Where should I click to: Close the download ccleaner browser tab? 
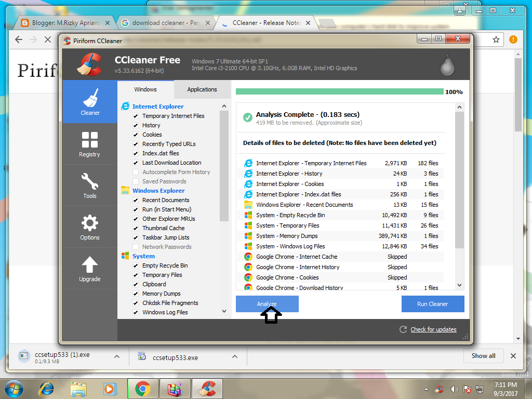(208, 23)
